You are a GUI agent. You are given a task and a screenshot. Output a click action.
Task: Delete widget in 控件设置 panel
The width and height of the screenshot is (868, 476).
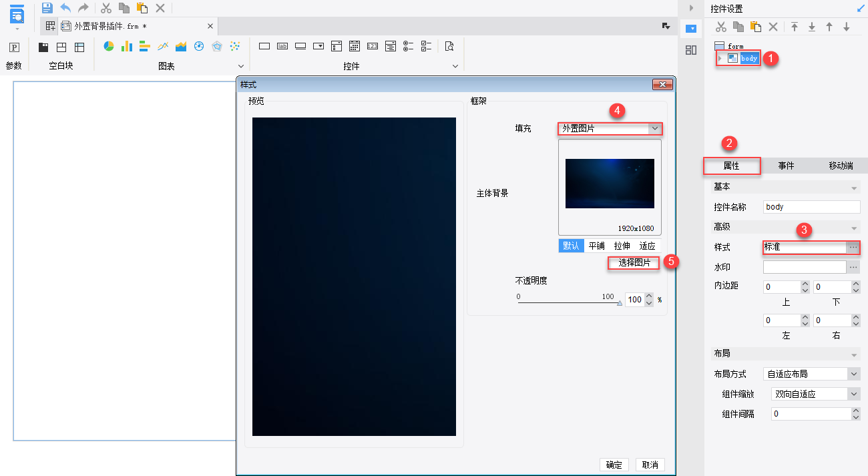773,27
